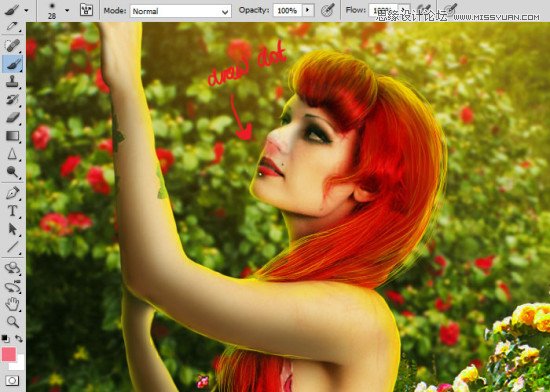Select the Pen tool
The image size is (550, 392).
coord(13,193)
